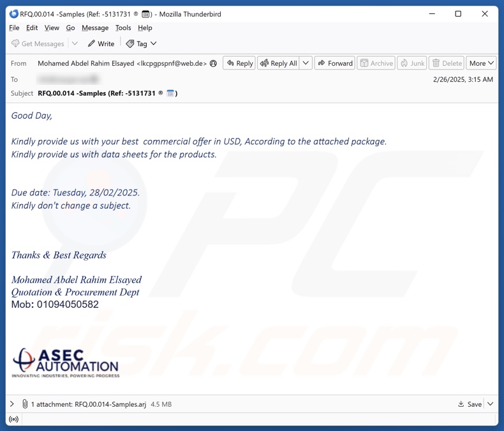Mark the message as Junk
The width and height of the screenshot is (504, 431).
(x=411, y=63)
